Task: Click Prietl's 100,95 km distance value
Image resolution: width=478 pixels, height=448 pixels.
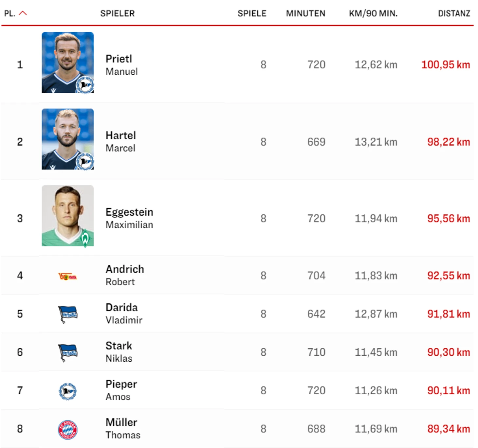Action: coord(445,65)
